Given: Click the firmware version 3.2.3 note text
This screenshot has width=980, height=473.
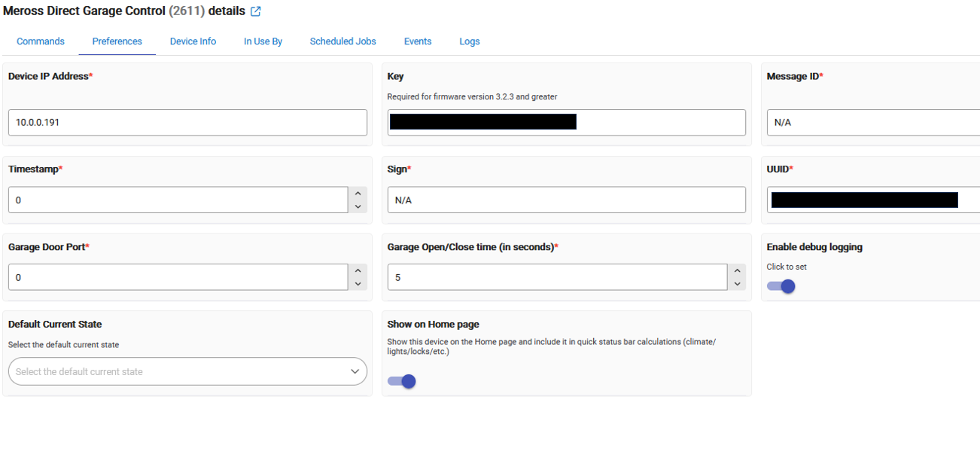Looking at the screenshot, I should click(472, 96).
